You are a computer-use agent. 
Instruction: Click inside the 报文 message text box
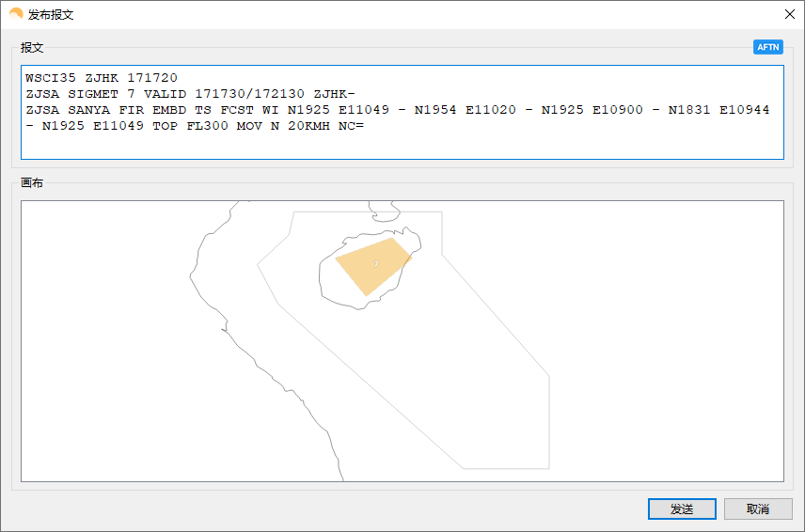[402, 113]
